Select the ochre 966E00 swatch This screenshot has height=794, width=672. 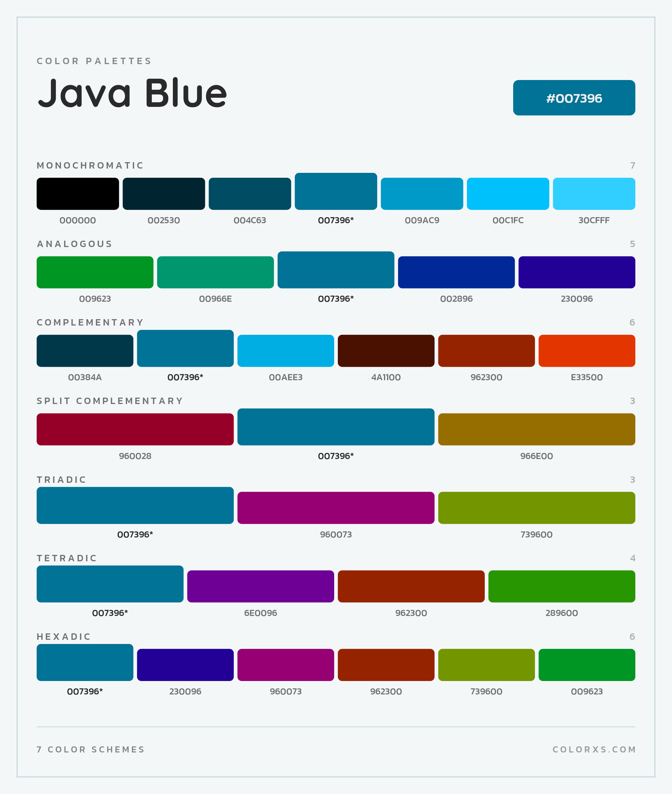tap(536, 429)
